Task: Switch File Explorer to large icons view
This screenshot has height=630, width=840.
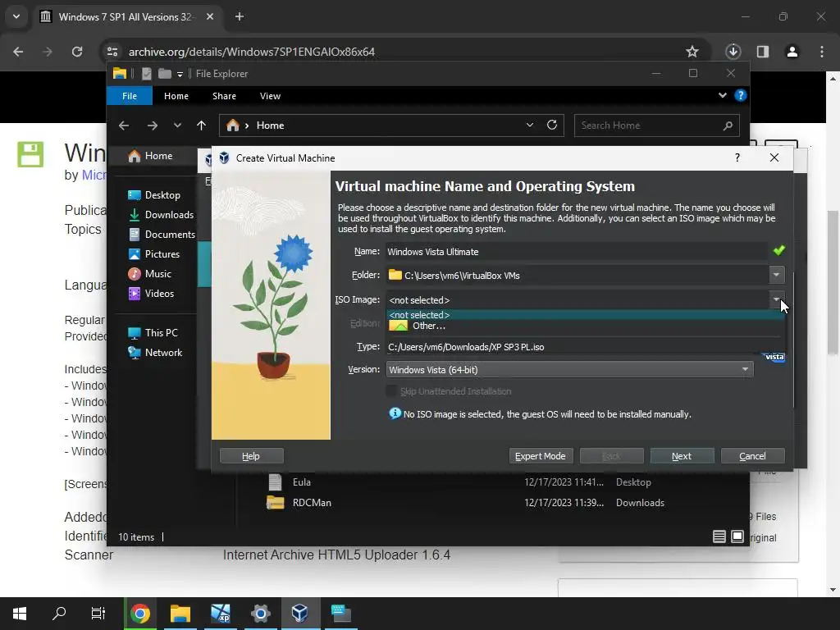Action: (x=737, y=536)
